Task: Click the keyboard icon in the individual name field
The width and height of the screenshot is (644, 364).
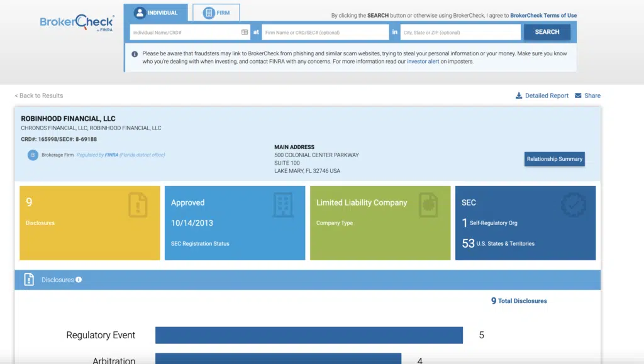Action: point(245,32)
